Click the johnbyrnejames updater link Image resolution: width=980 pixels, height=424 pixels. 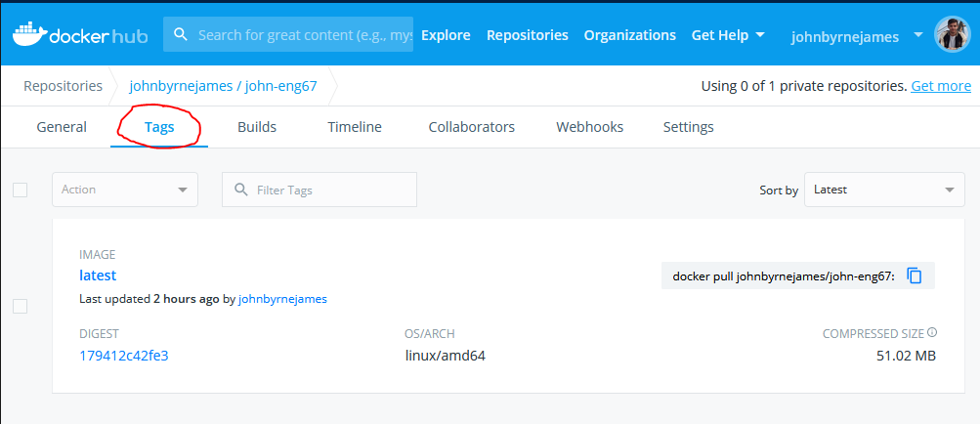pos(282,299)
